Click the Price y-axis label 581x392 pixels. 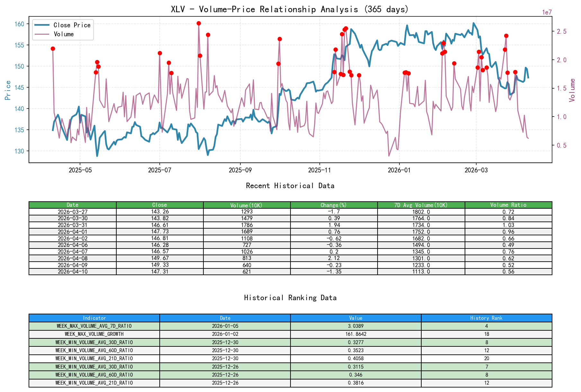(x=8, y=90)
